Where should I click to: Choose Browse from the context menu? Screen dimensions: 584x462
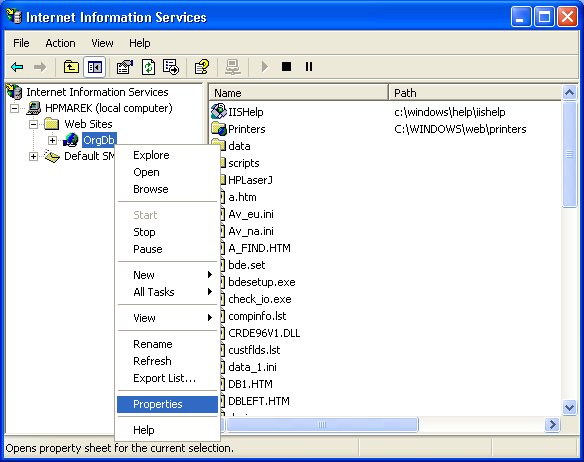(168, 189)
